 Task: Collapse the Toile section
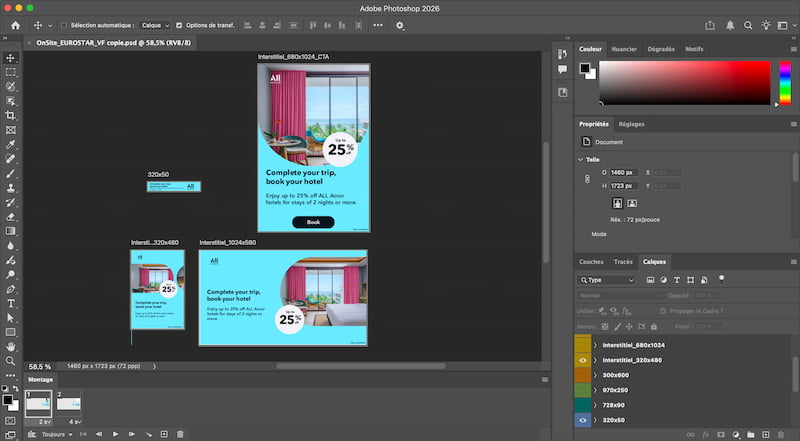click(581, 159)
